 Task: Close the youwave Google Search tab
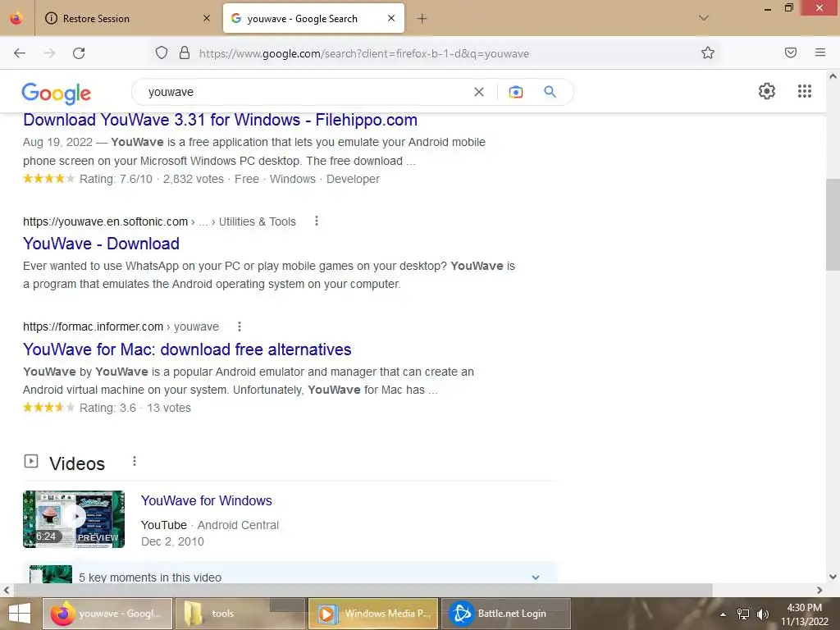391,18
